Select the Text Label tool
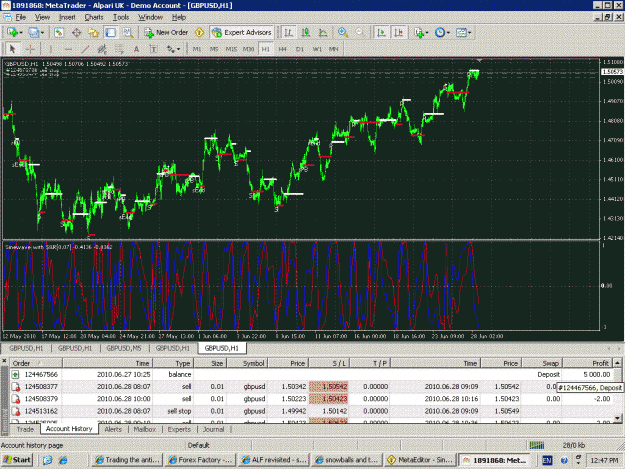Screen dimensions: 625x469 tap(153, 49)
